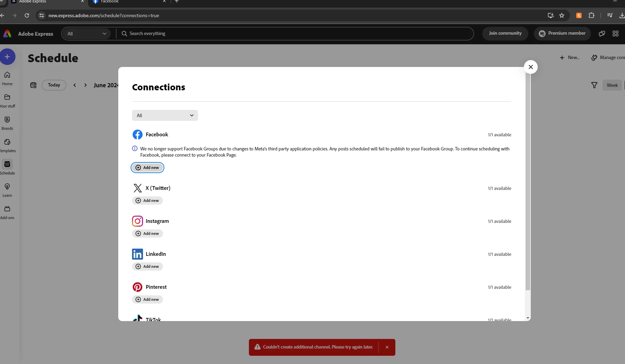Click the calendar picker icon beside Today
This screenshot has width=625, height=364.
[x=33, y=85]
